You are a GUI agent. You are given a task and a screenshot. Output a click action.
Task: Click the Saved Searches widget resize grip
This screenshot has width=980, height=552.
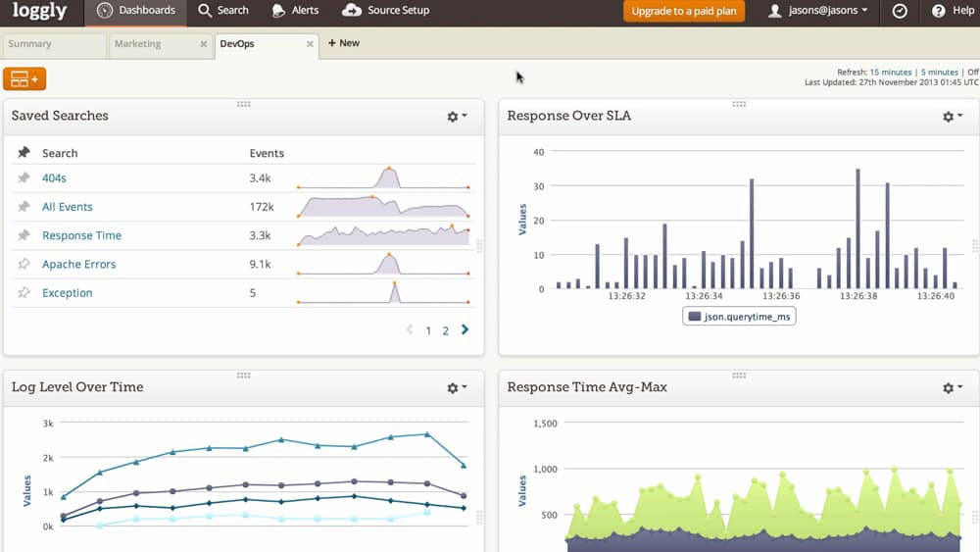(479, 246)
